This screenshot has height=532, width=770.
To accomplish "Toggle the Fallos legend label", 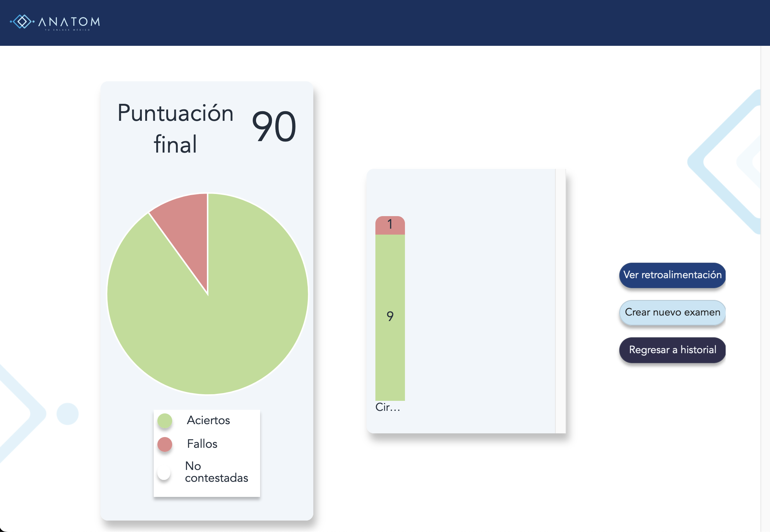I will point(202,444).
